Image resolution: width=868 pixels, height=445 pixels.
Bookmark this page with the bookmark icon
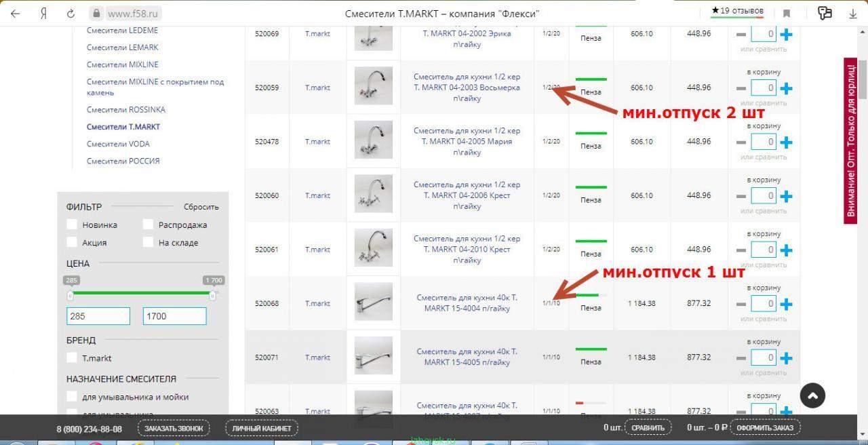tap(787, 14)
